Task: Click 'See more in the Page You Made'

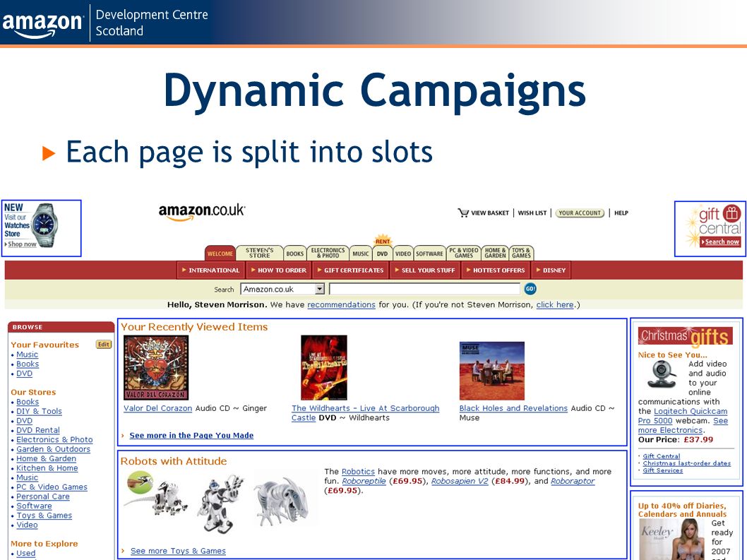Action: 191,435
